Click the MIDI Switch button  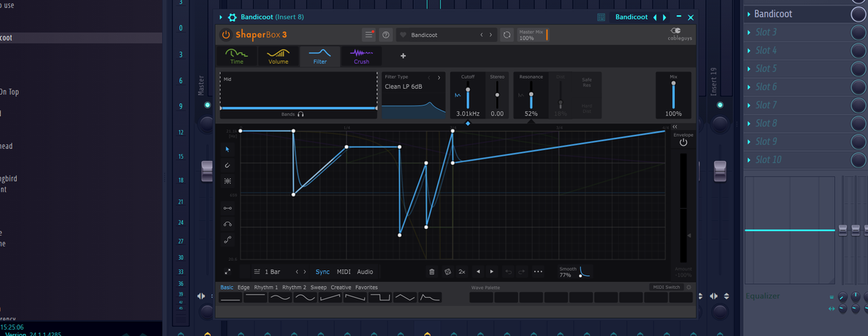pyautogui.click(x=666, y=287)
